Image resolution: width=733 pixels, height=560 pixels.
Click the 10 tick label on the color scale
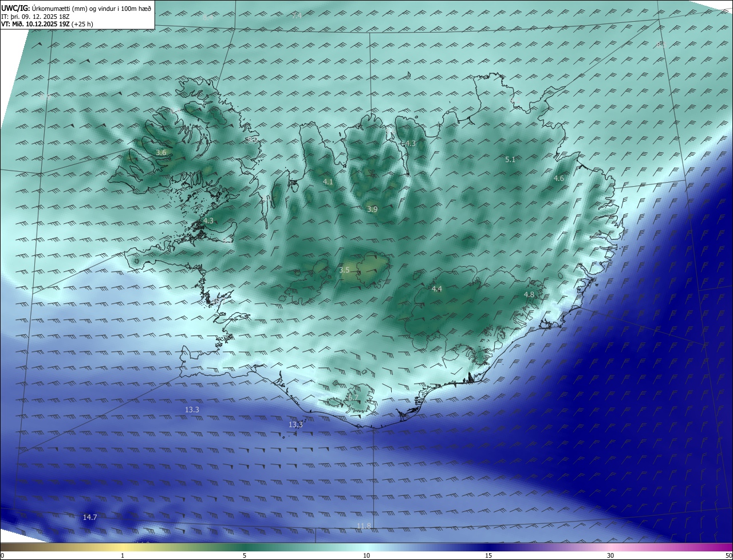click(x=366, y=555)
